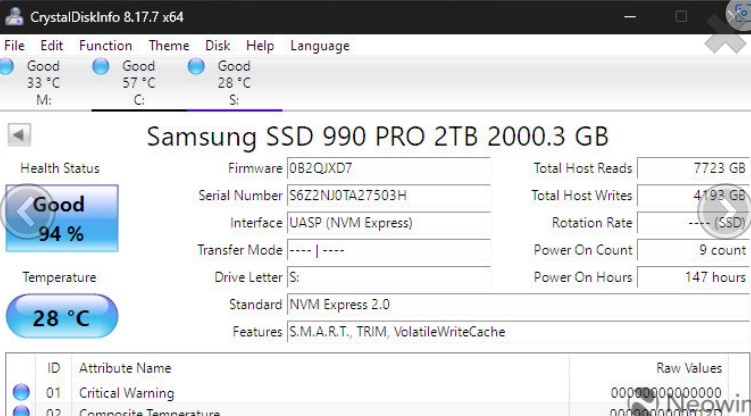
Task: Click Power On Count value 9 count
Action: pyautogui.click(x=694, y=250)
